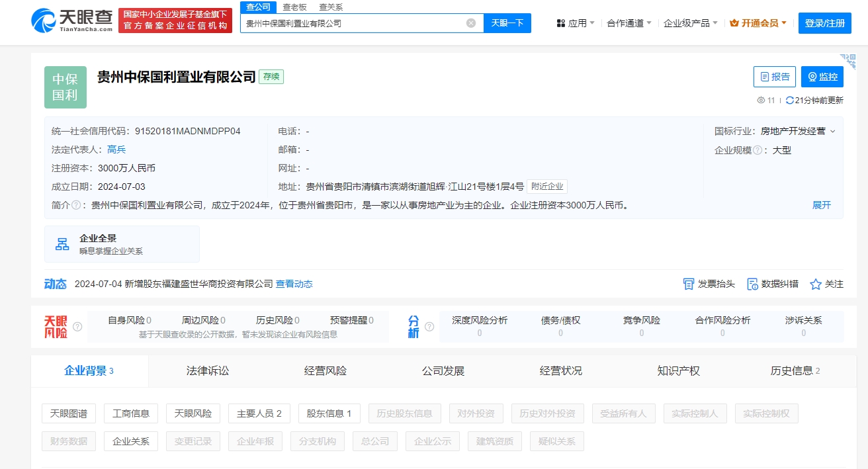The image size is (868, 469).
Task: Expand the 应用 dropdown menu
Action: point(575,23)
